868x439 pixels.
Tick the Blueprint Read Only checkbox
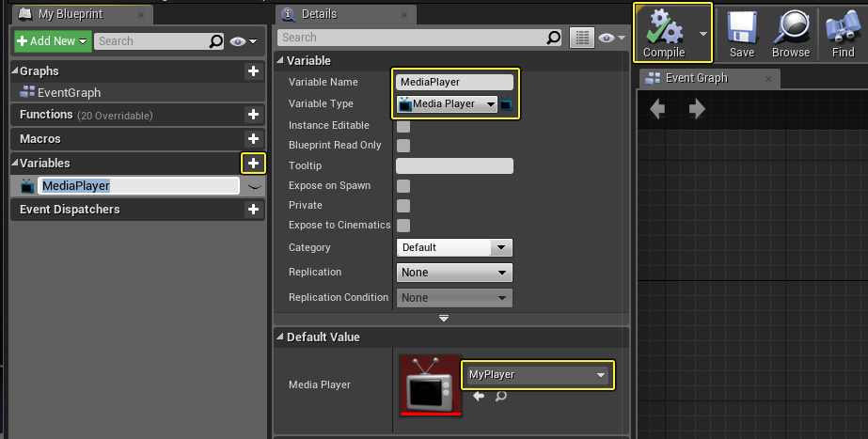(x=402, y=146)
